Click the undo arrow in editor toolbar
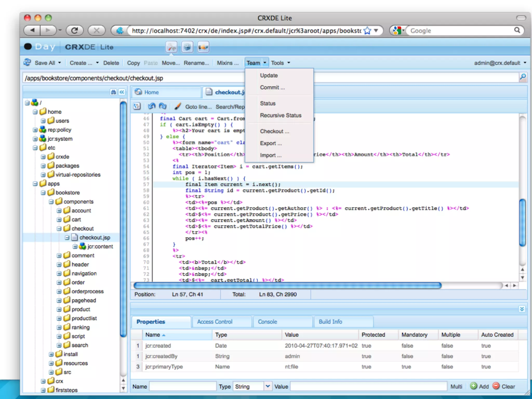This screenshot has height=399, width=532. [152, 106]
